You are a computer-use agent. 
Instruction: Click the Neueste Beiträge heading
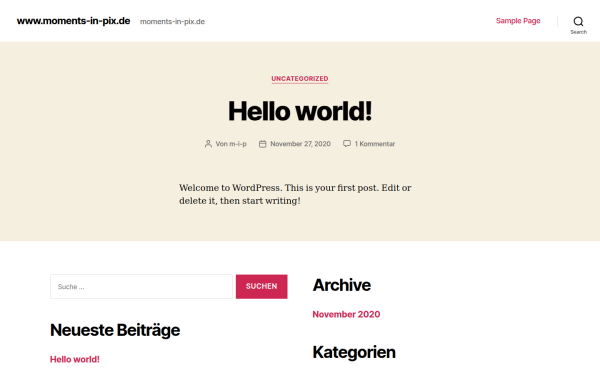tap(115, 330)
